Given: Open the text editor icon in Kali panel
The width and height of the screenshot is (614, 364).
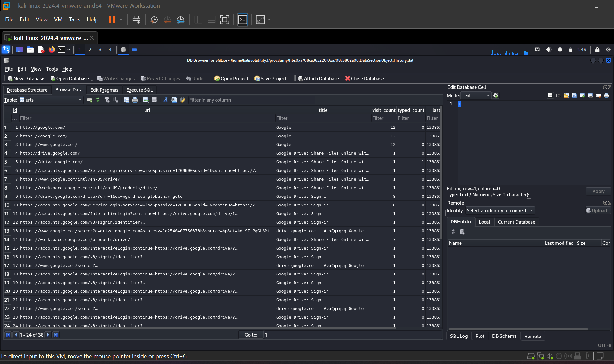Looking at the screenshot, I should pyautogui.click(x=41, y=50).
